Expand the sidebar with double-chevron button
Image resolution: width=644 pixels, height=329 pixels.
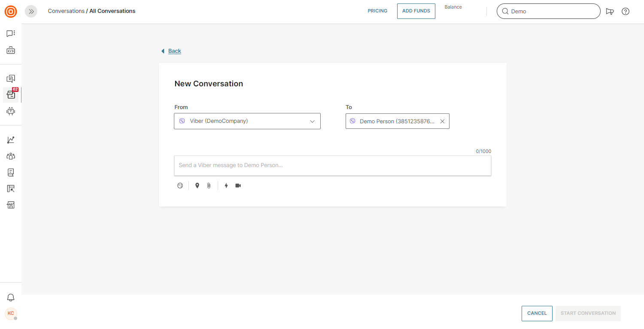(31, 12)
